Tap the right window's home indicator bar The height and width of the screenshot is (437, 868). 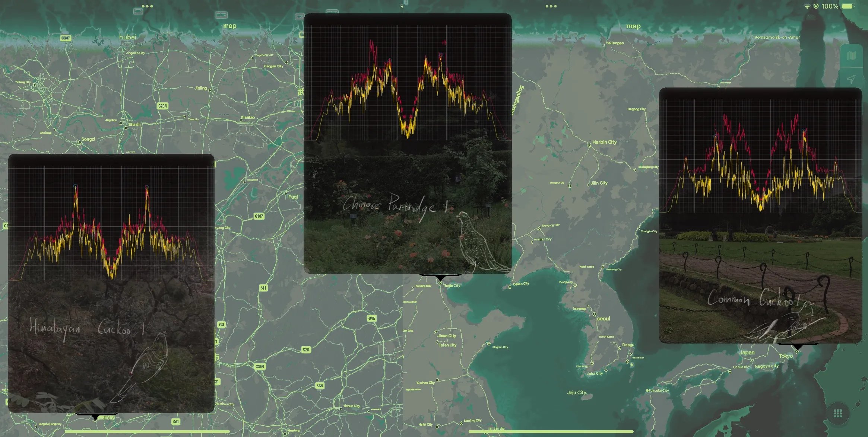pyautogui.click(x=551, y=431)
